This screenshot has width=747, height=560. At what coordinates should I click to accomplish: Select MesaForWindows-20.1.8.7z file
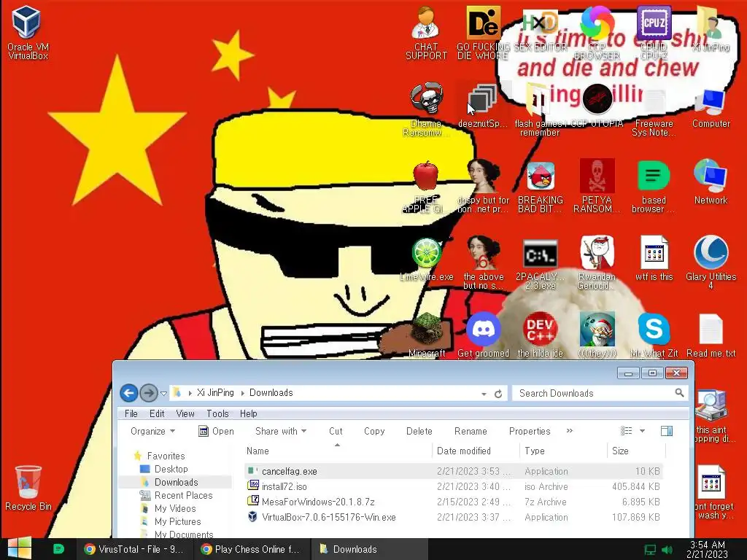(x=454, y=502)
